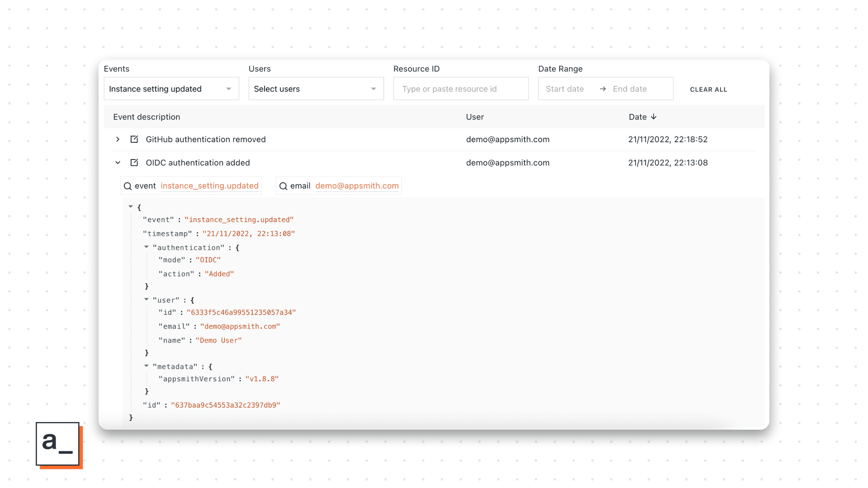Image resolution: width=868 pixels, height=488 pixels.
Task: Click the Events dropdown arrow
Action: tap(228, 89)
